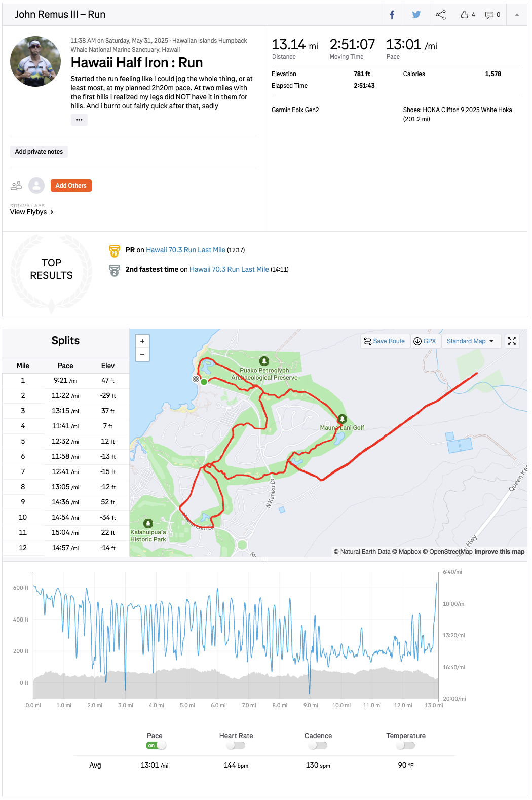Viewport: 532px width, 800px height.
Task: Enable the Heart Rate chart toggle
Action: click(x=236, y=745)
